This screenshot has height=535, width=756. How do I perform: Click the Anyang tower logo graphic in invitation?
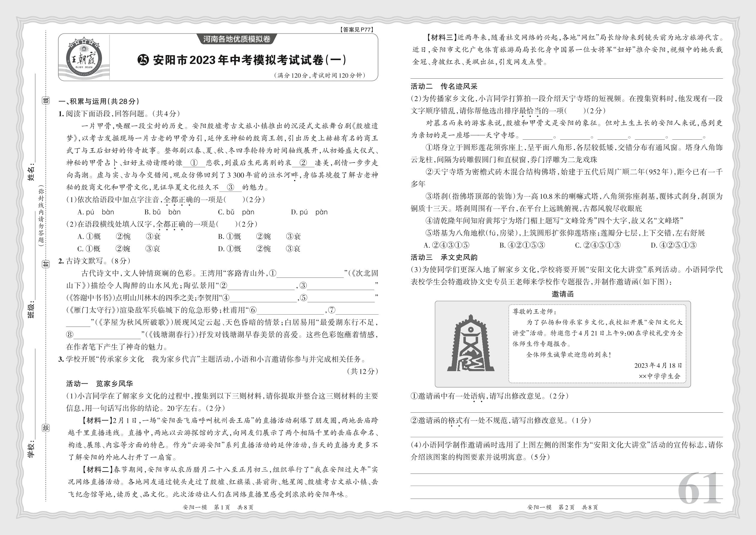[x=470, y=343]
